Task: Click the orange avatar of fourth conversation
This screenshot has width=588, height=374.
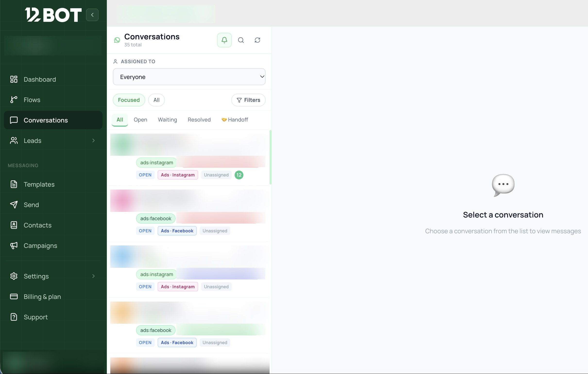Action: 123,313
